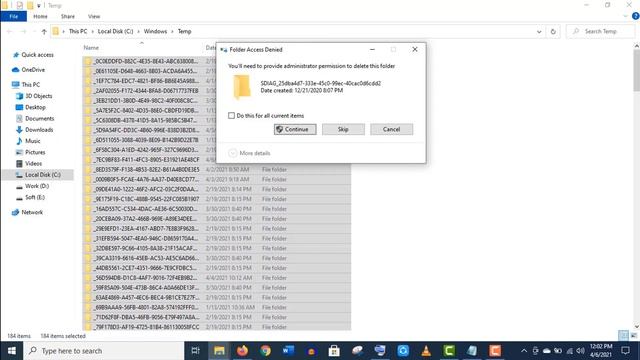Image resolution: width=640 pixels, height=360 pixels.
Task: Click the File Explorer taskbar icon
Action: (x=219, y=351)
